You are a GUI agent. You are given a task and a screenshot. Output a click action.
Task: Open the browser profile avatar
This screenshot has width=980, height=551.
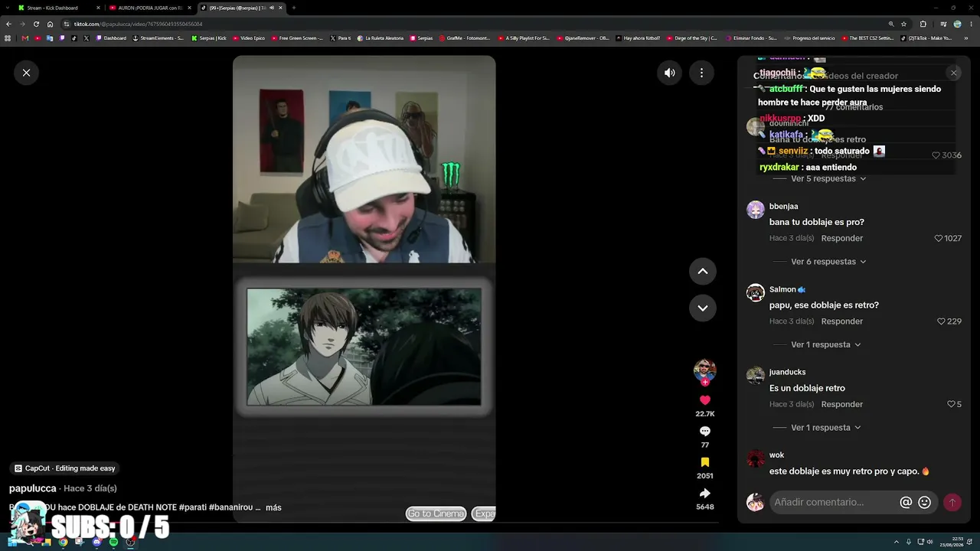click(957, 24)
